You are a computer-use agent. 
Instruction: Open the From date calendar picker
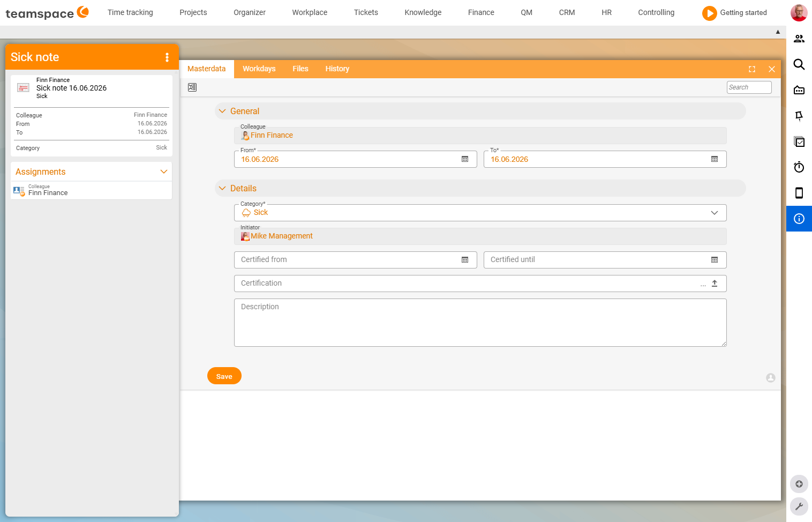coord(465,159)
